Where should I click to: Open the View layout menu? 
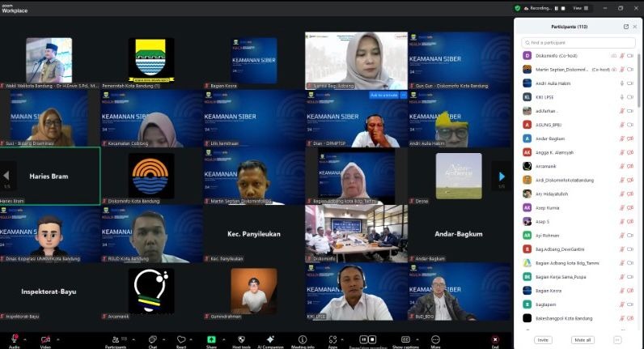point(580,8)
